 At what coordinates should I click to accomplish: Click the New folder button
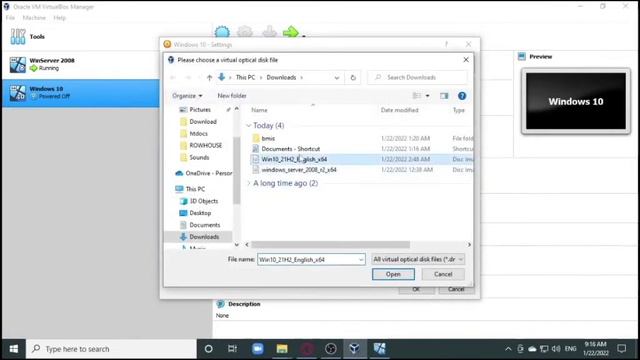pos(232,96)
